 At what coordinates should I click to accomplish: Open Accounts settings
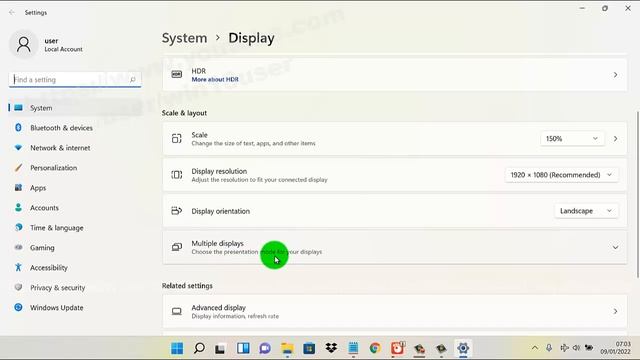[76, 208]
